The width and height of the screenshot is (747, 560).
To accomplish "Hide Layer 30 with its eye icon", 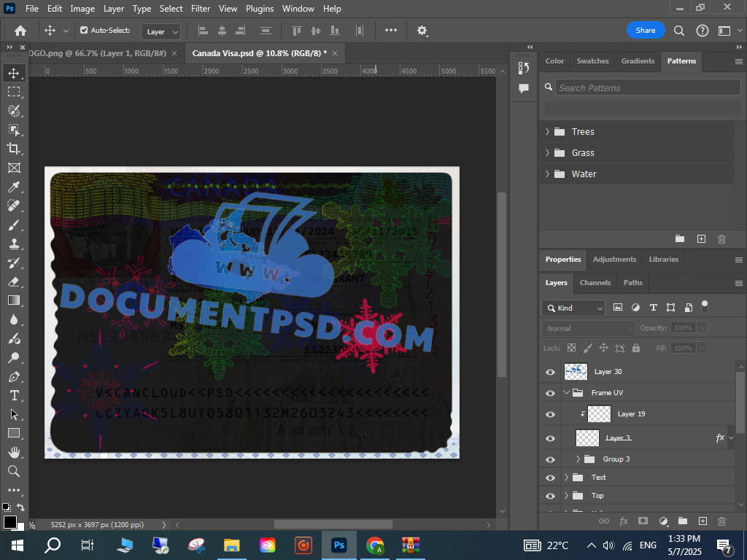I will click(x=550, y=372).
